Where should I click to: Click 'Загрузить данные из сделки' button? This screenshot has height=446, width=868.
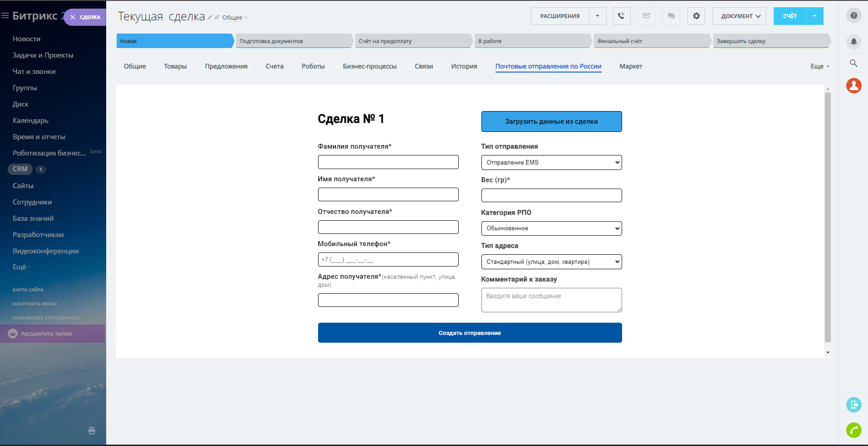coord(551,121)
